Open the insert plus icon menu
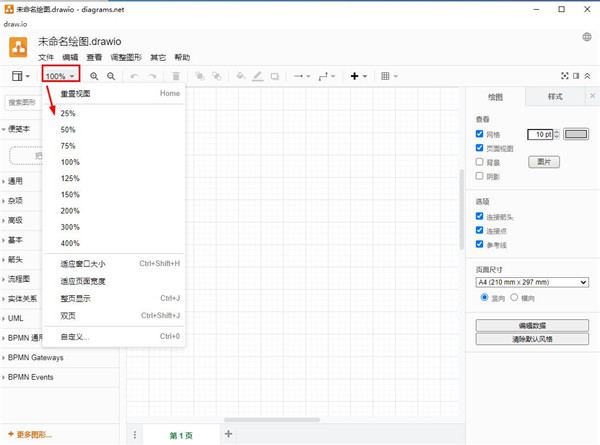 coord(357,76)
